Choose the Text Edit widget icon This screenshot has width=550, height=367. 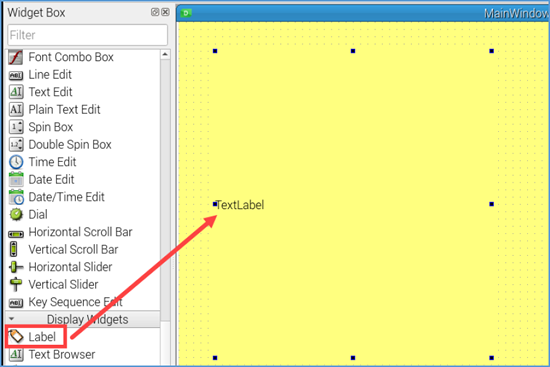click(16, 92)
